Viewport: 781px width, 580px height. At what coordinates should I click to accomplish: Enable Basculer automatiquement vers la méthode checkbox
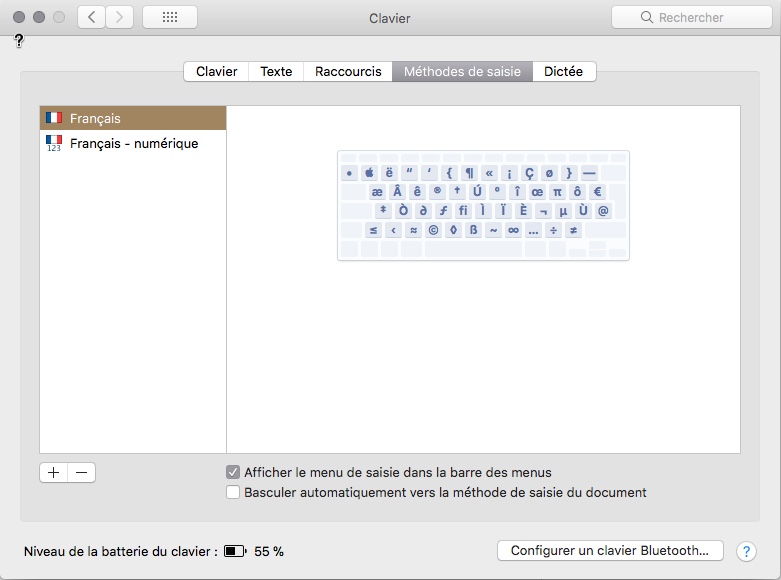233,492
